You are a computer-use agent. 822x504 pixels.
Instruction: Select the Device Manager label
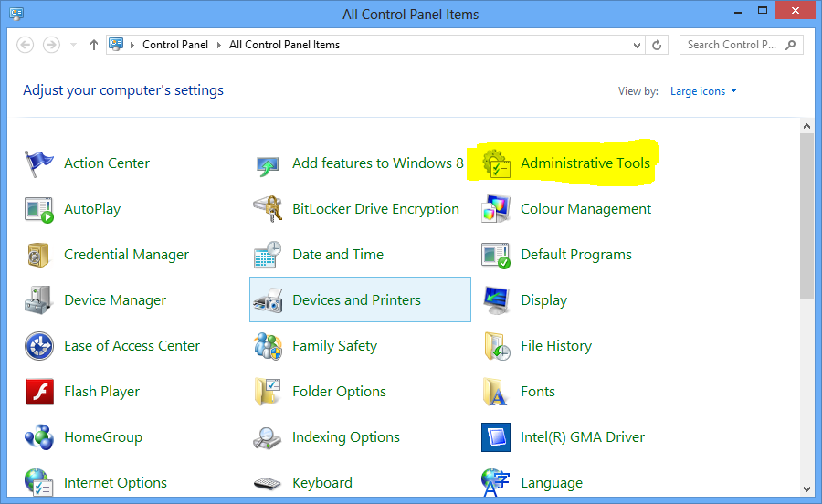click(x=115, y=300)
